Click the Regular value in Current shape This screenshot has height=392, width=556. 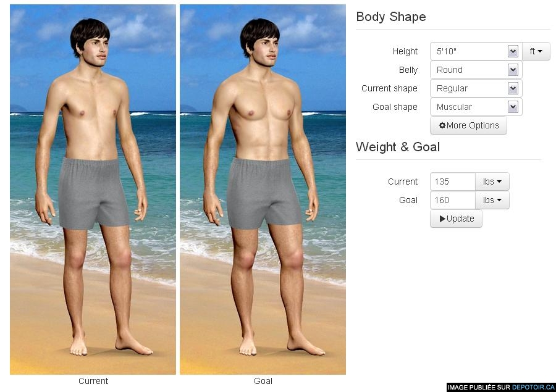[452, 88]
